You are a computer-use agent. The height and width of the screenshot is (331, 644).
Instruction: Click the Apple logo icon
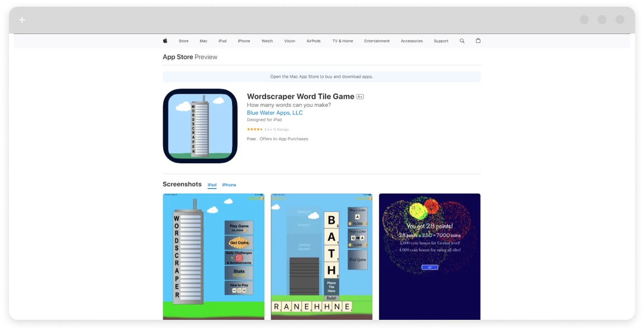[x=165, y=41]
